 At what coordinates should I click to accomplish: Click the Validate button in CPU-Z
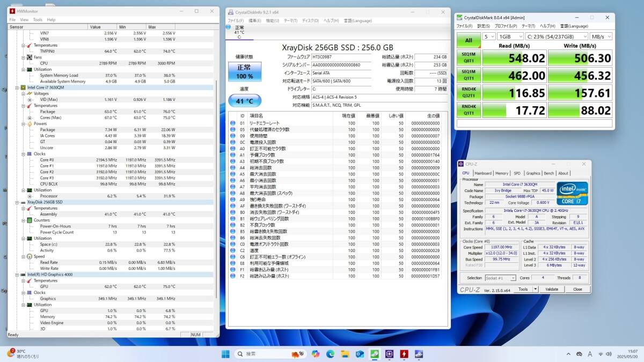[x=552, y=289]
